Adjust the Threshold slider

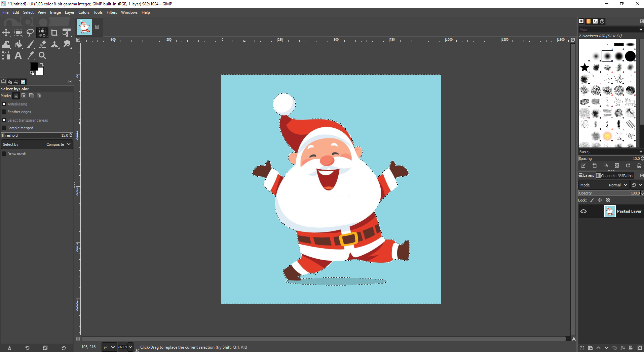click(37, 135)
